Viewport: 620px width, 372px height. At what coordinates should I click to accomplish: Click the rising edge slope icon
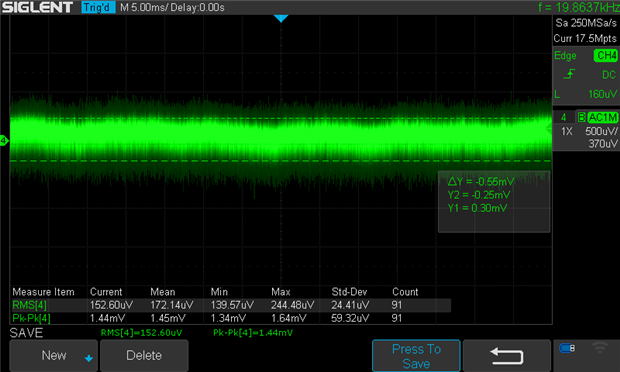point(569,74)
